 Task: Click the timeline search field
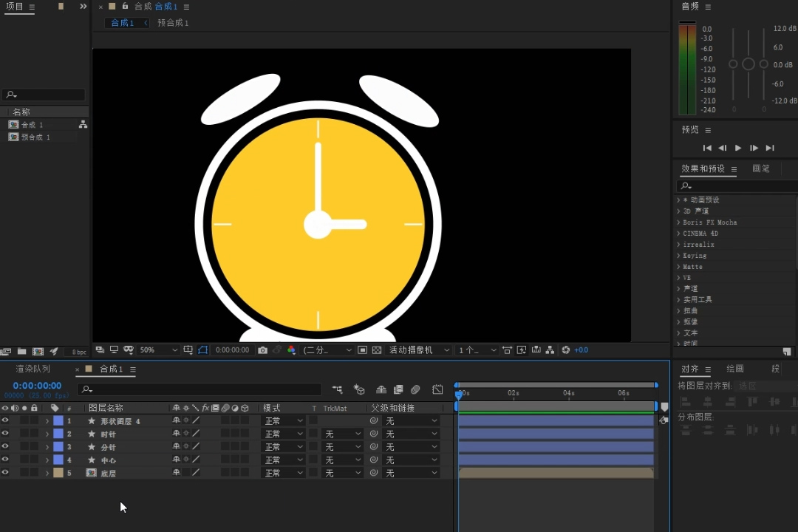199,389
